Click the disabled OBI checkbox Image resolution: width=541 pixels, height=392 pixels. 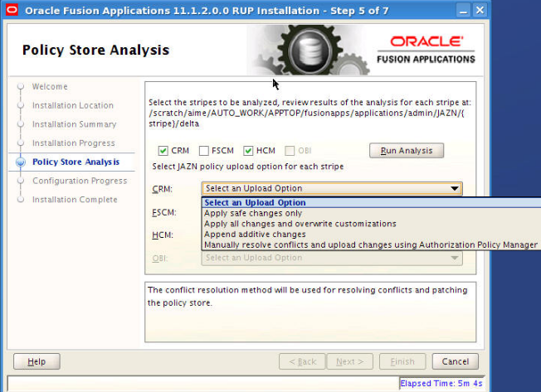pyautogui.click(x=290, y=151)
